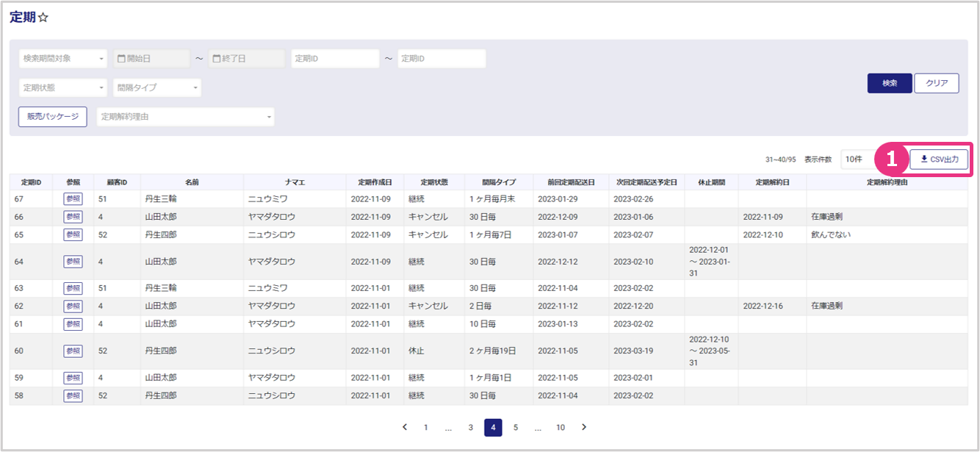Change 表示件数 from 10件
The width and height of the screenshot is (980, 452).
(x=858, y=159)
